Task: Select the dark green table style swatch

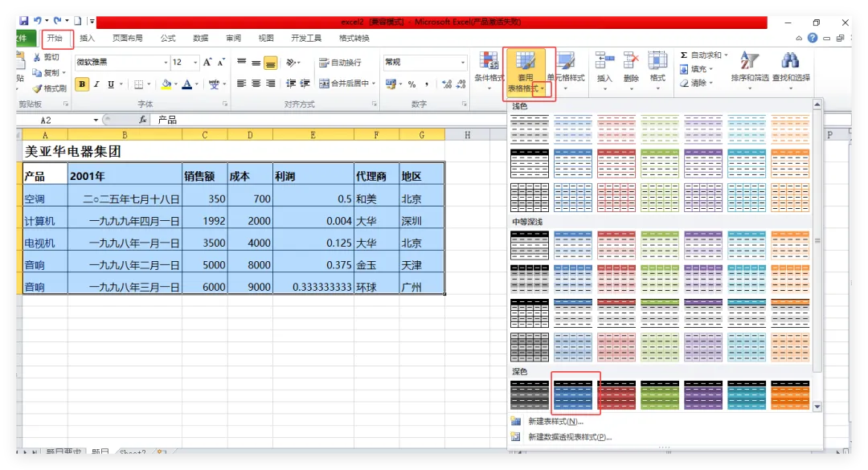Action: pyautogui.click(x=659, y=394)
